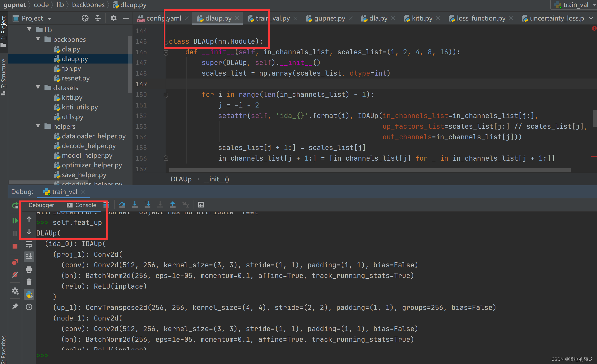
Task: Click the DLAUp breadcrumb below editor
Action: click(x=181, y=179)
